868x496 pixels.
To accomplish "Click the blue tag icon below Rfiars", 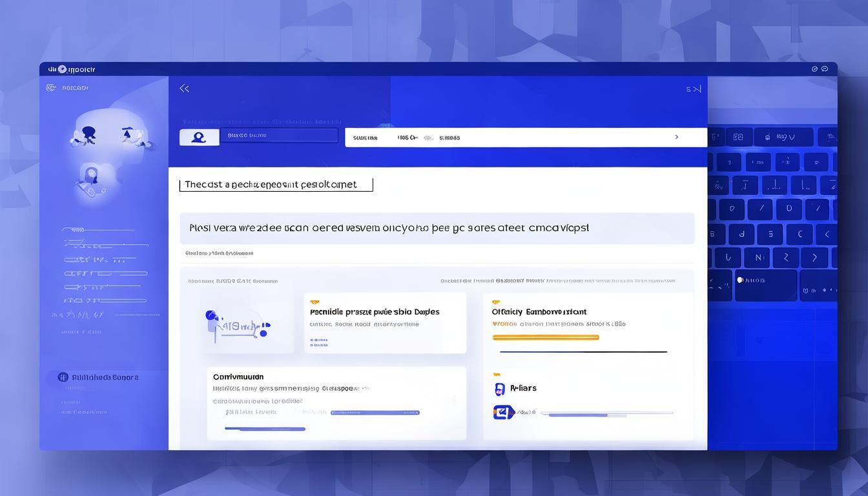I will 503,412.
